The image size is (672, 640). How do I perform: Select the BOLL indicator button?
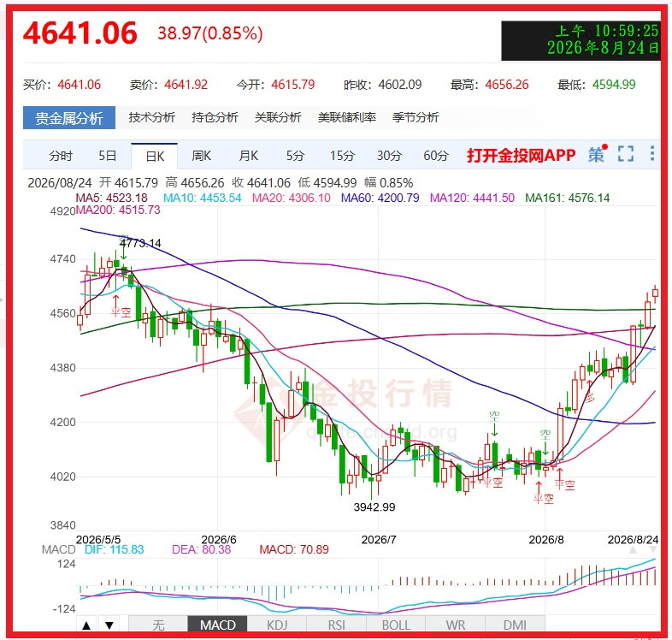[x=396, y=625]
